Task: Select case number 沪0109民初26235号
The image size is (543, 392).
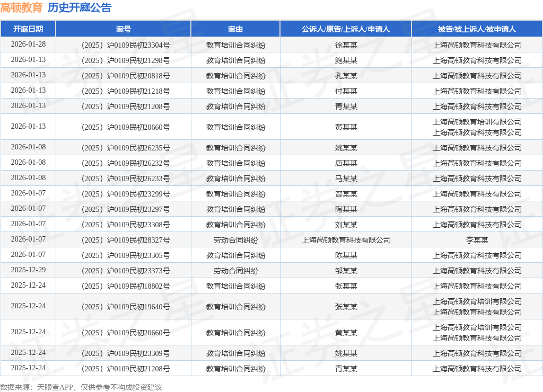Action: [126, 148]
